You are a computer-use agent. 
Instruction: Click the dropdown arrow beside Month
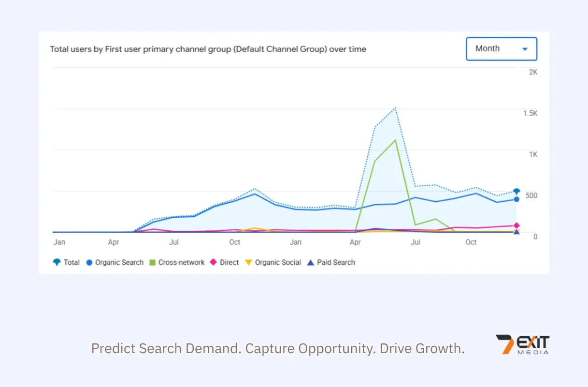[525, 49]
